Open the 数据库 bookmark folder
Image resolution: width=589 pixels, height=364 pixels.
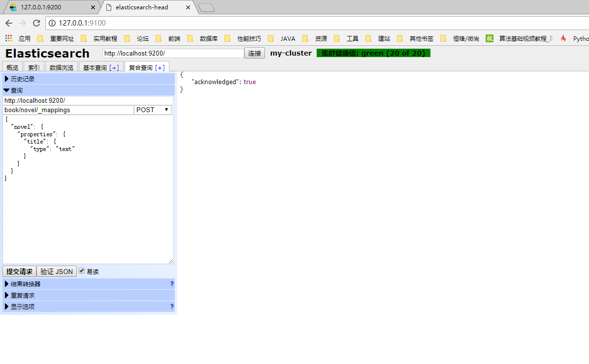(x=203, y=39)
